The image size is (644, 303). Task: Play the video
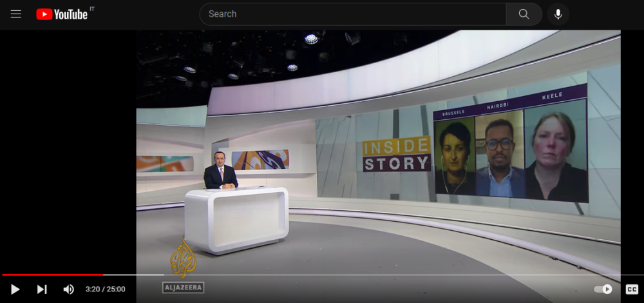pos(15,289)
